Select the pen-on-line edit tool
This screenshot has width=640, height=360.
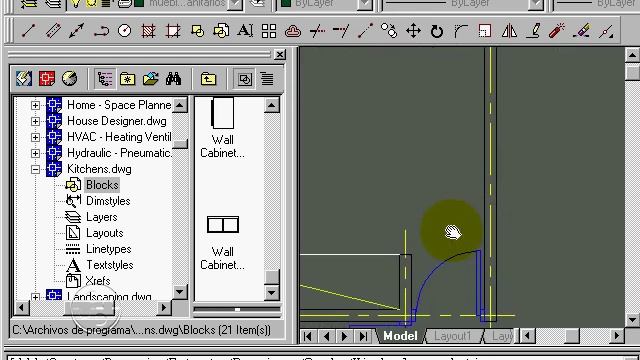[533, 31]
